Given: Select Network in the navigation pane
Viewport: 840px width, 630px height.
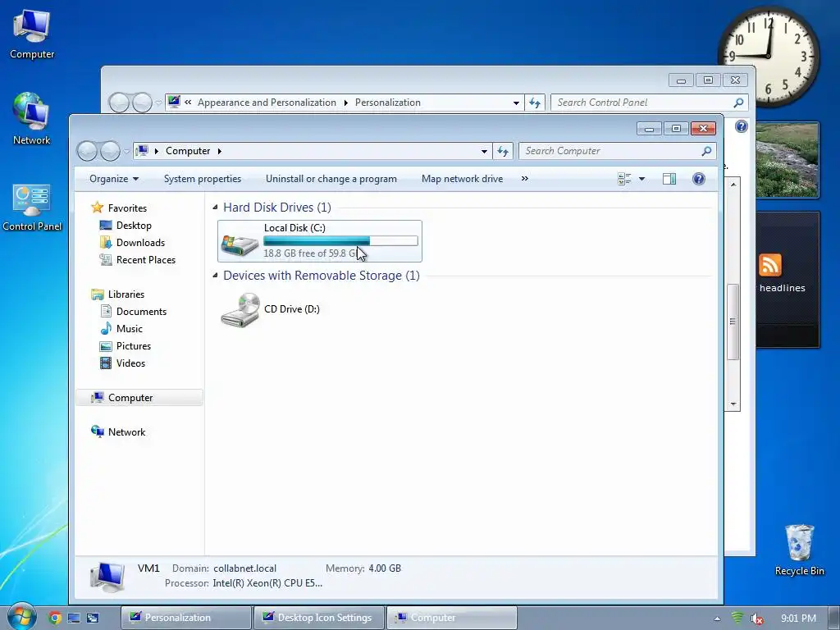Looking at the screenshot, I should point(126,431).
